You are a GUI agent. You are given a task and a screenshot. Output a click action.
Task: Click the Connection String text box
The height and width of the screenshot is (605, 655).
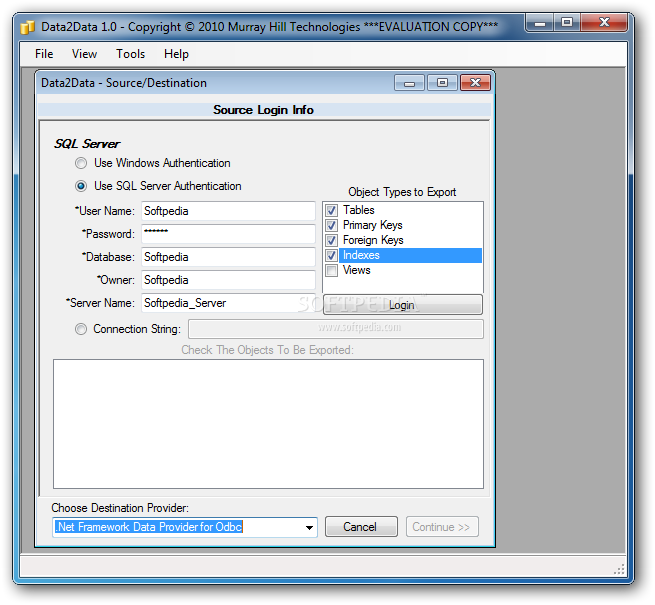coord(336,329)
